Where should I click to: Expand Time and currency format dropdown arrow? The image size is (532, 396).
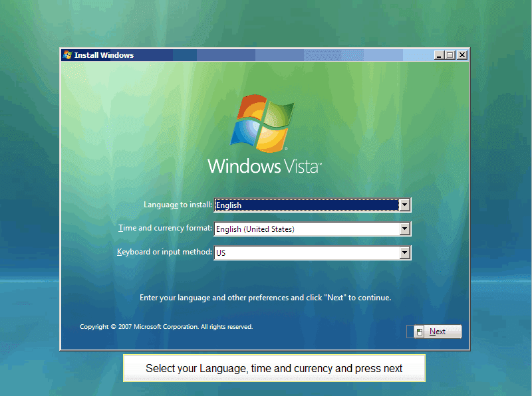click(x=404, y=229)
